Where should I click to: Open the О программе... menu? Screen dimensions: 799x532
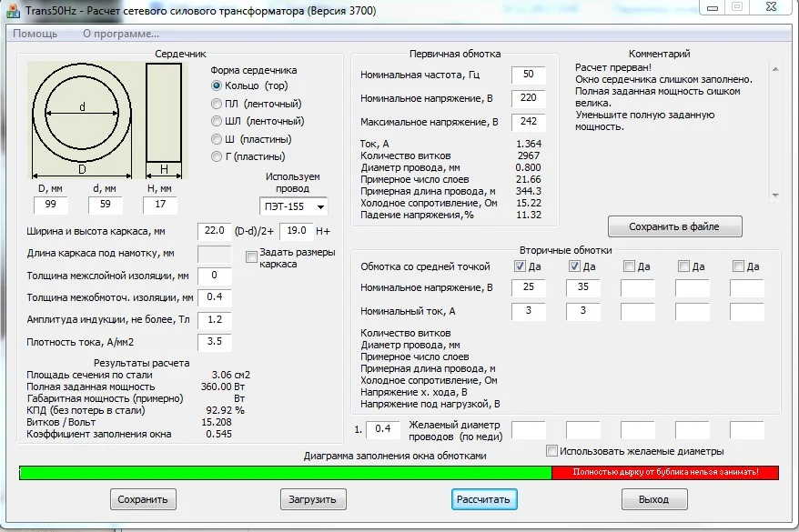121,34
